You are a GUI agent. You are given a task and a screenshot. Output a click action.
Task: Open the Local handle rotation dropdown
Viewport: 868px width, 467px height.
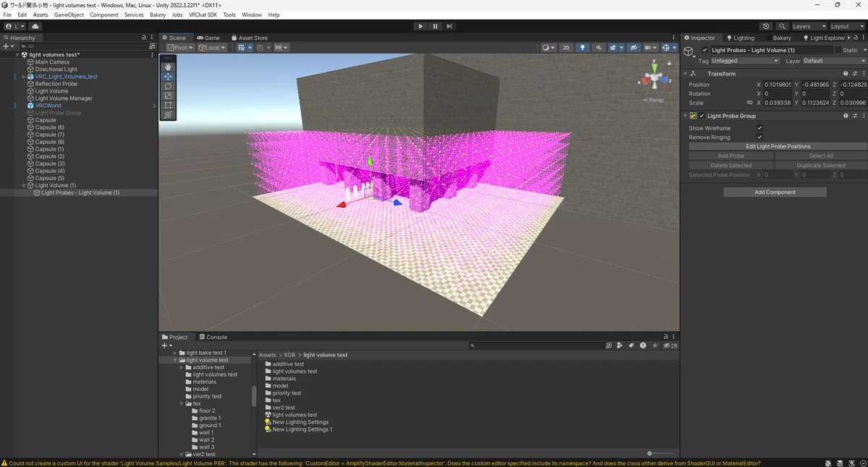click(x=211, y=48)
